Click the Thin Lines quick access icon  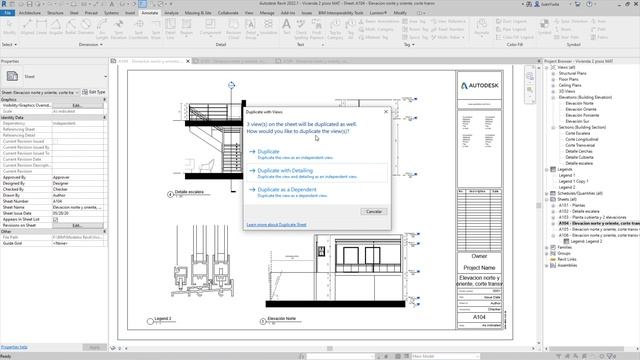(x=142, y=4)
